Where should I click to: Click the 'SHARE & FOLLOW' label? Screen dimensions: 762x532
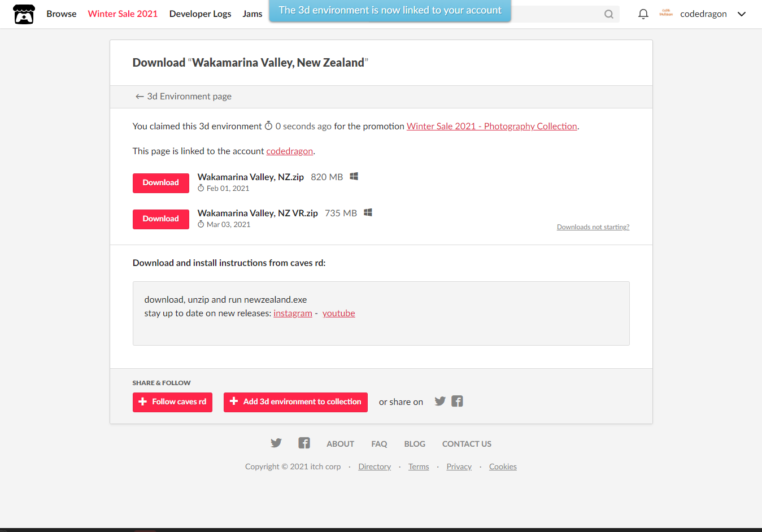[x=162, y=383]
